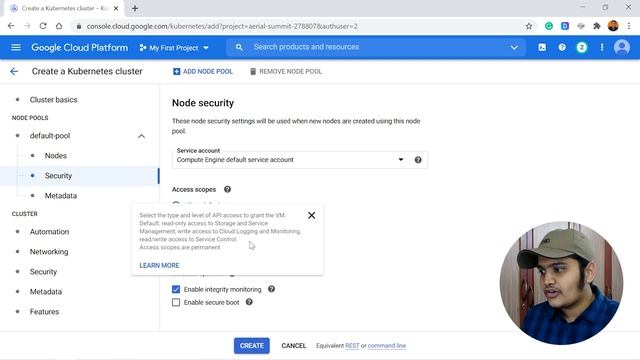640x360 pixels.
Task: Open the help icon in header
Action: coord(562,47)
